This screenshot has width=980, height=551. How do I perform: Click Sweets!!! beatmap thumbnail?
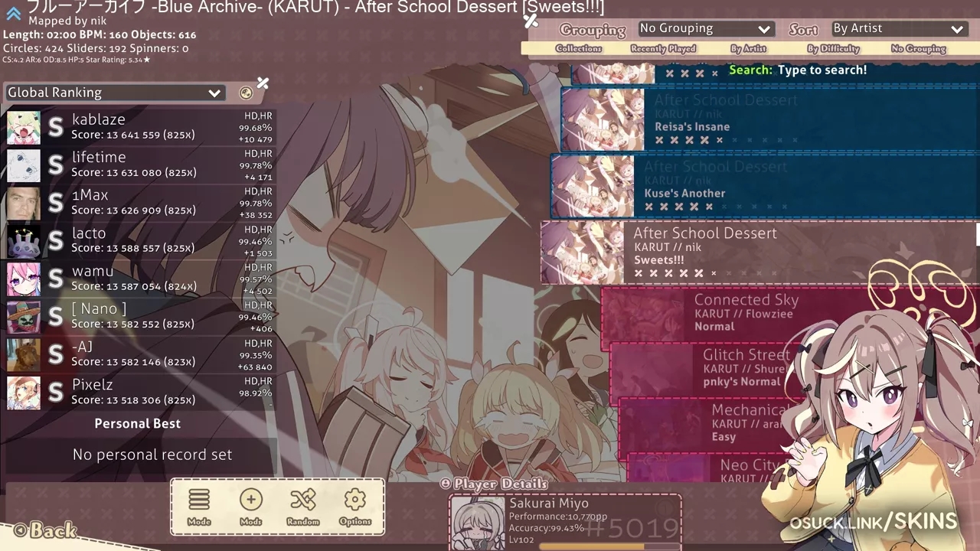(583, 253)
